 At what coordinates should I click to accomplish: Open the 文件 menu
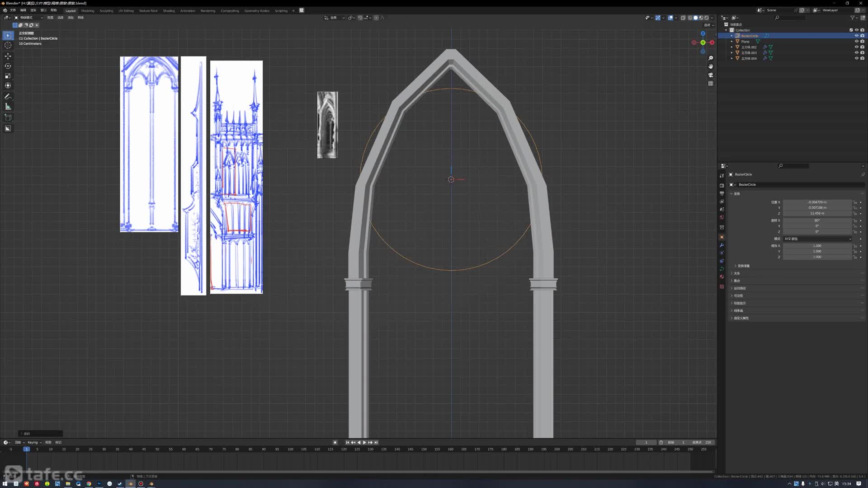13,10
